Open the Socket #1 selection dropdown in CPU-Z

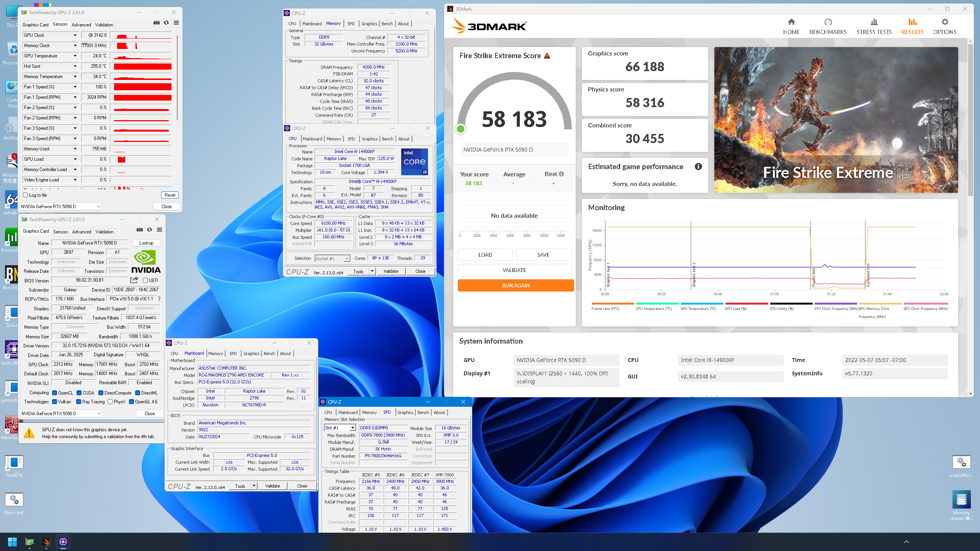coord(332,258)
